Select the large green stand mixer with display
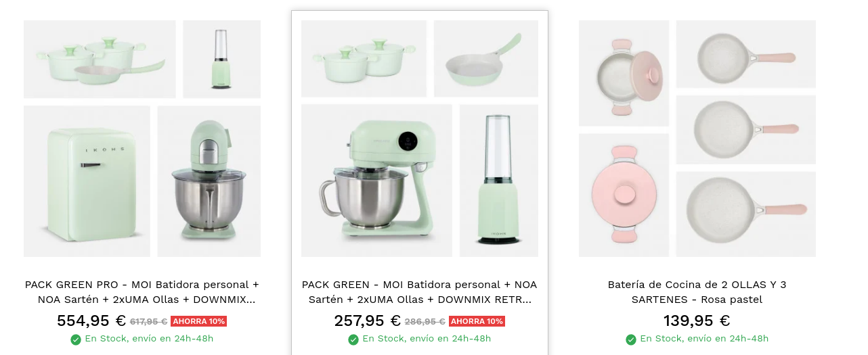 (376, 181)
